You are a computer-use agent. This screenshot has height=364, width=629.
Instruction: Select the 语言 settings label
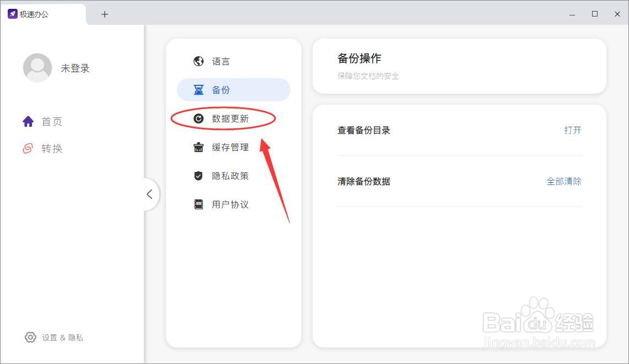tap(221, 61)
